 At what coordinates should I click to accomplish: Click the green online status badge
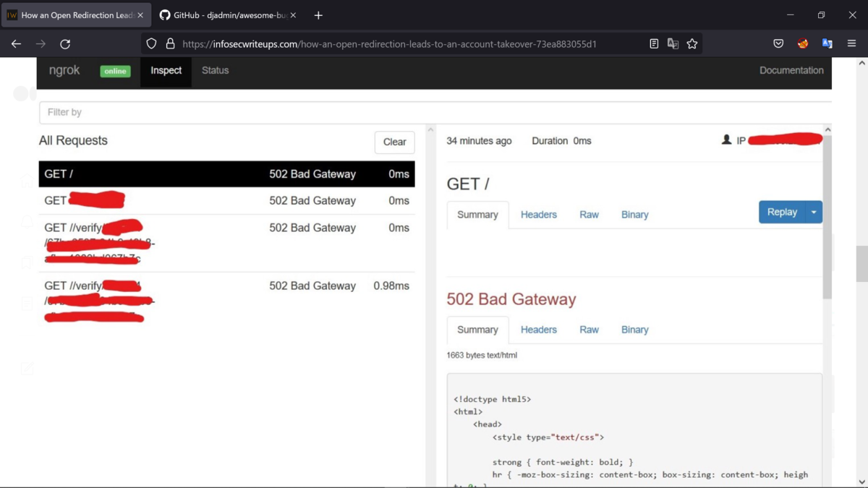click(115, 72)
